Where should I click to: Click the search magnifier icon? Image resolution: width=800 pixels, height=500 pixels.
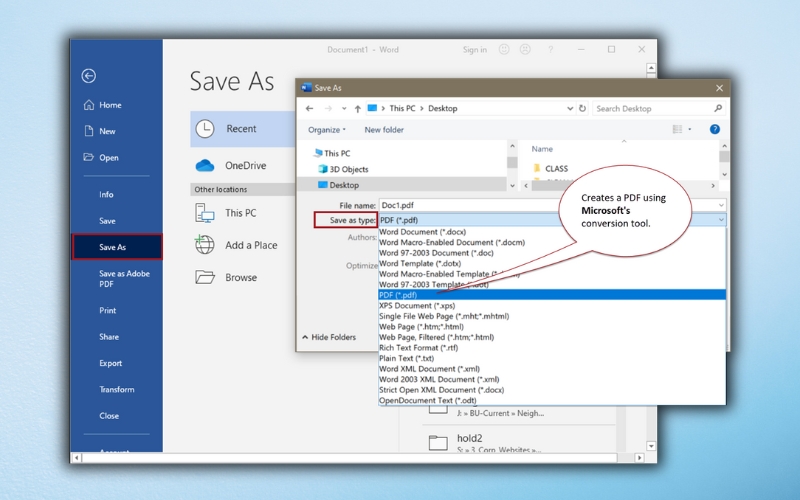pos(718,108)
